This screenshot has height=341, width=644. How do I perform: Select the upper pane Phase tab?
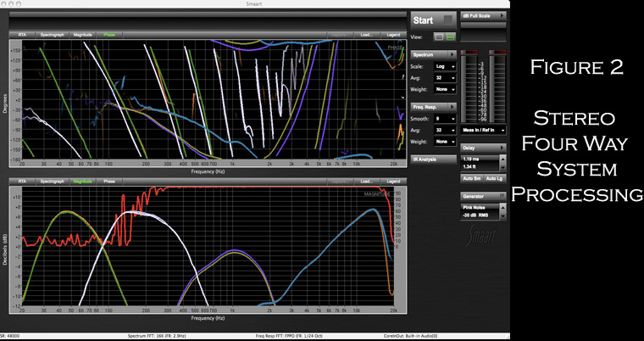point(109,35)
